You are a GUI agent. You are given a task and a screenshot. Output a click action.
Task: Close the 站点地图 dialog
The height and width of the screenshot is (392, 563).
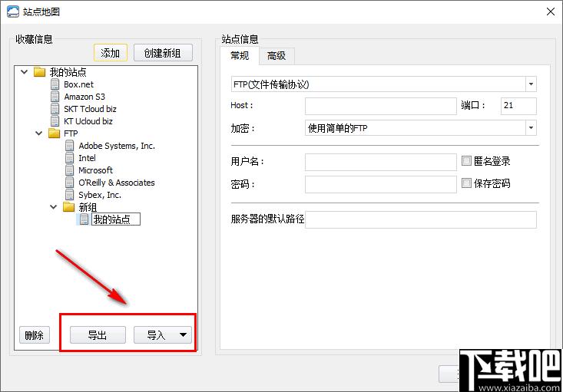click(x=551, y=12)
